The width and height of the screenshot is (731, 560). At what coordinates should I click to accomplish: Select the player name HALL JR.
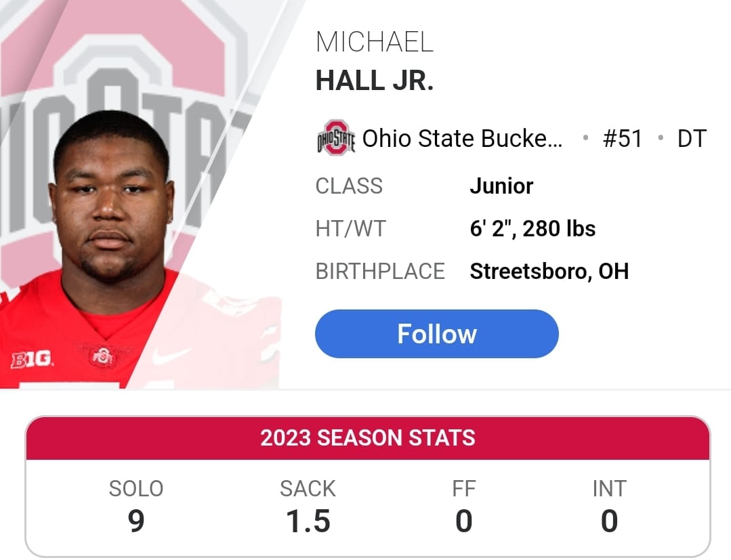pyautogui.click(x=375, y=80)
